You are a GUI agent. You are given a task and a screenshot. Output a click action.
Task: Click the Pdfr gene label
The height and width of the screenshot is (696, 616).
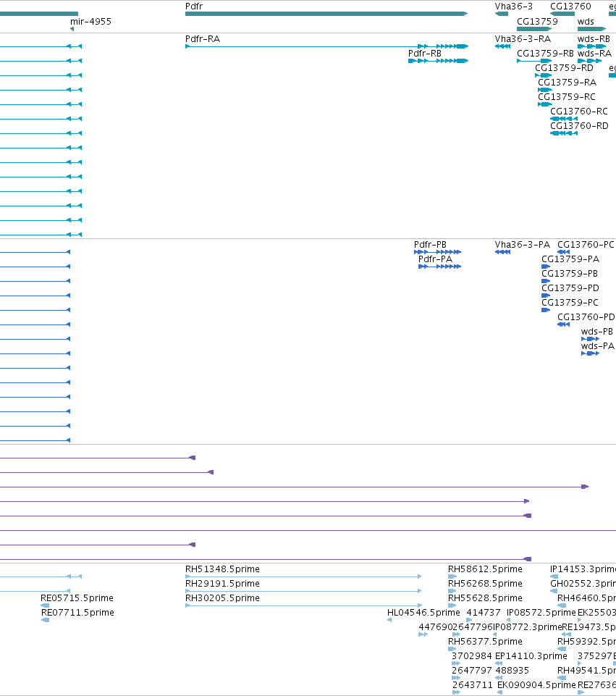tap(194, 7)
